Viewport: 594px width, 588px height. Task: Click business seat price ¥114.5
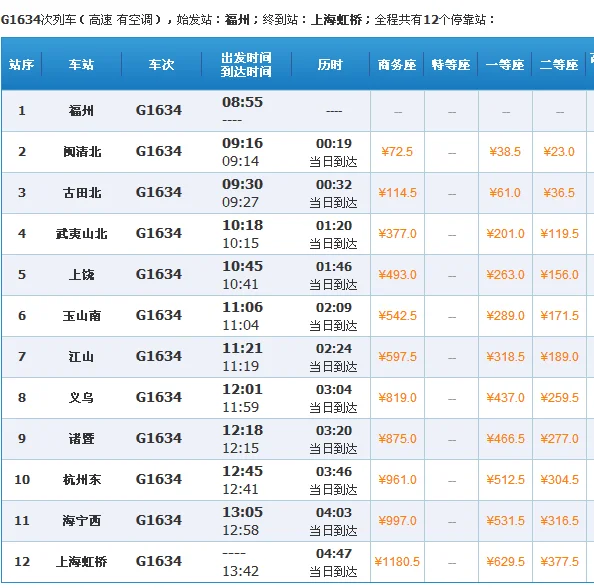[x=397, y=192]
